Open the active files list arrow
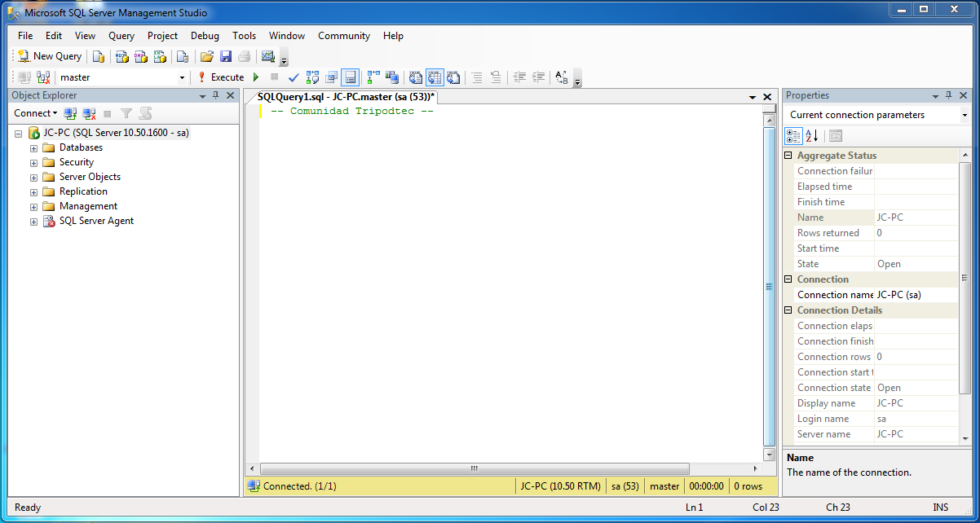 [753, 97]
